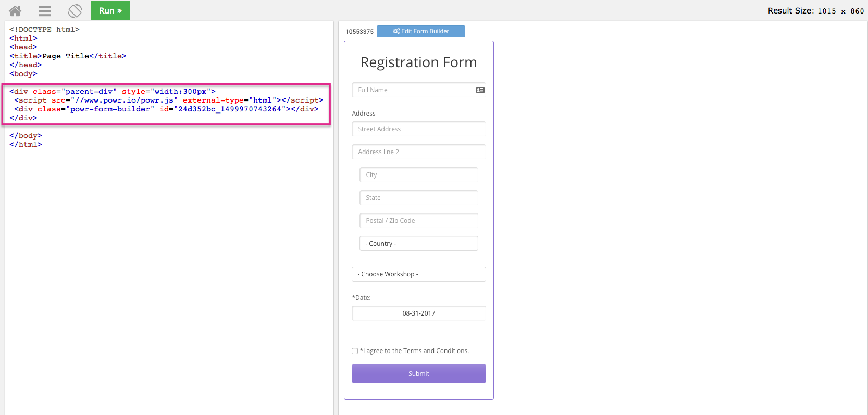Viewport: 868px width, 415px height.
Task: Click the home icon in top toolbar
Action: (x=15, y=10)
